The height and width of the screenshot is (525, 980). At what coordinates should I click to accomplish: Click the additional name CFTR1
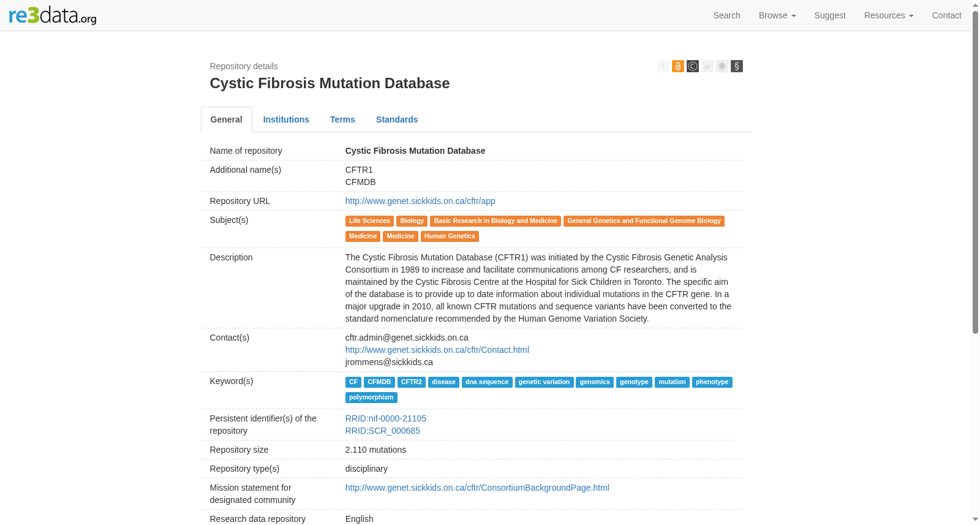(x=359, y=170)
